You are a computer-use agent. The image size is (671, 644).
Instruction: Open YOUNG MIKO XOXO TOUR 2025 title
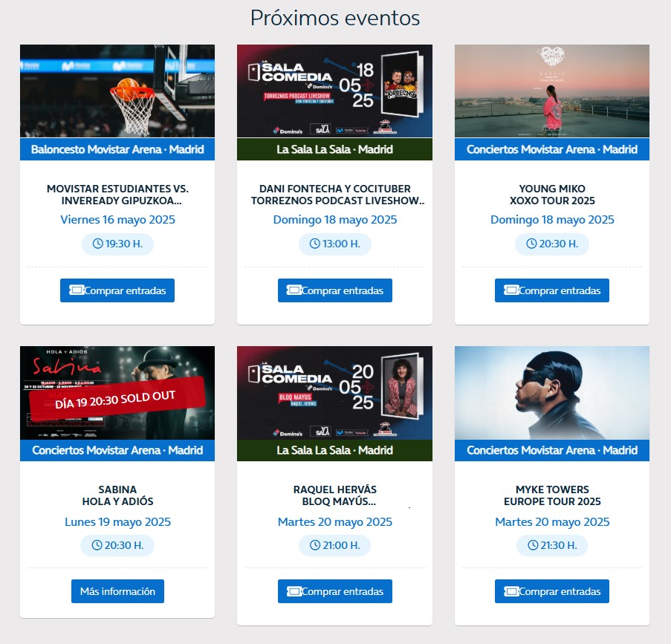[x=552, y=195]
